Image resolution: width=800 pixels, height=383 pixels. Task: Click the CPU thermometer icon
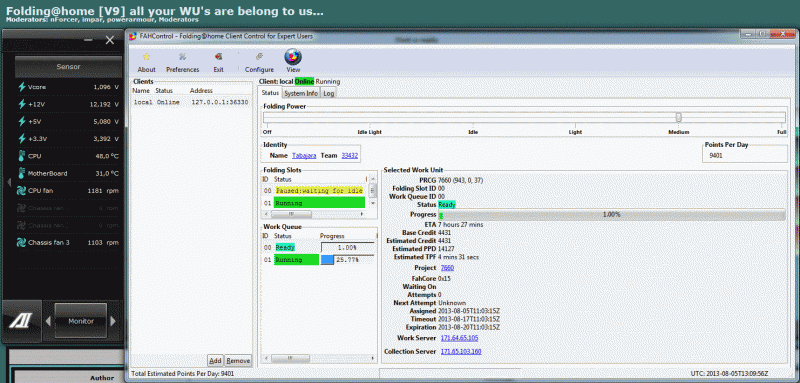pos(22,156)
